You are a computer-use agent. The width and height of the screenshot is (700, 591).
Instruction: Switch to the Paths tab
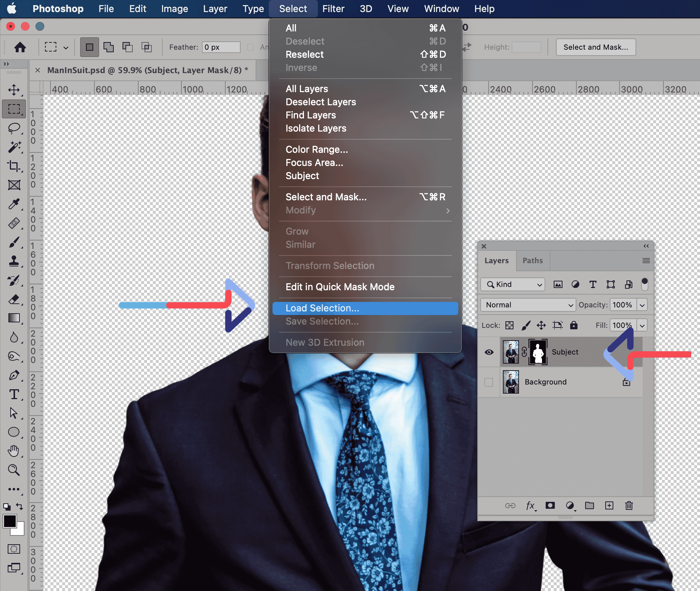point(532,261)
